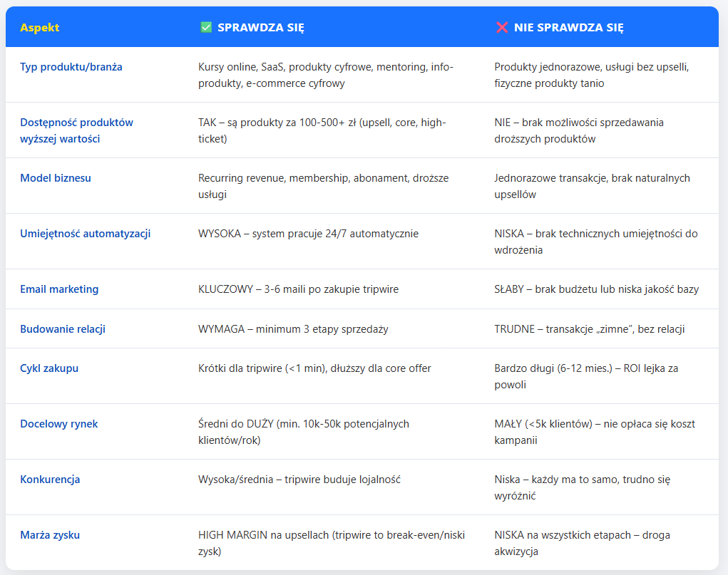
Task: Select the Recurring revenue, membership cell
Action: coord(323,186)
